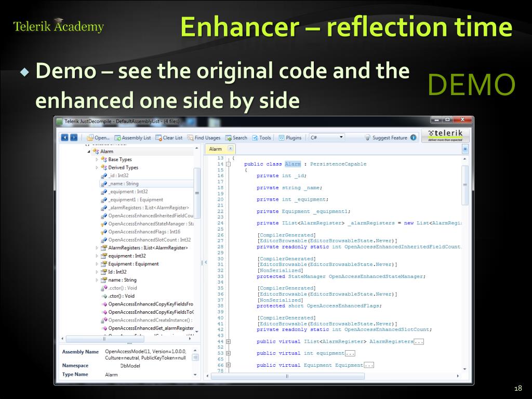This screenshot has height=399, width=532.
Task: Click the tree panel's vertical scrollbar thumb
Action: [x=197, y=193]
